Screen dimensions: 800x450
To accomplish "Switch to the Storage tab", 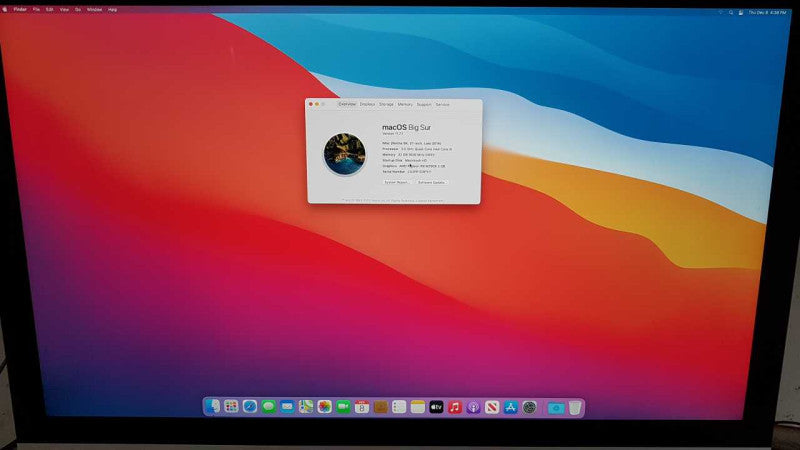I will tap(386, 104).
